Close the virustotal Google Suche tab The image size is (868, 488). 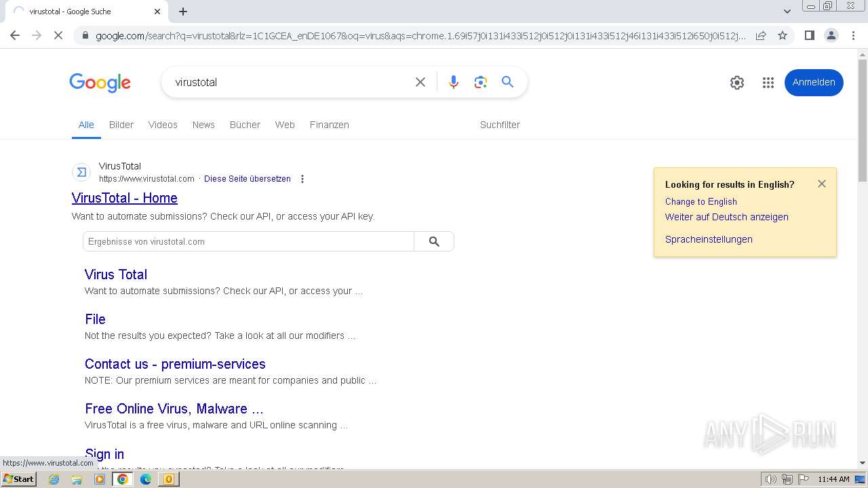[157, 12]
